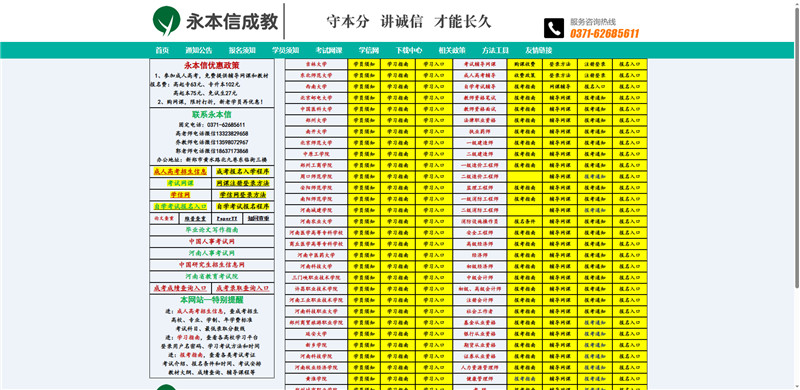The width and height of the screenshot is (800, 390).
Task: Click the 毕业论文写作指南 link
Action: (x=212, y=230)
